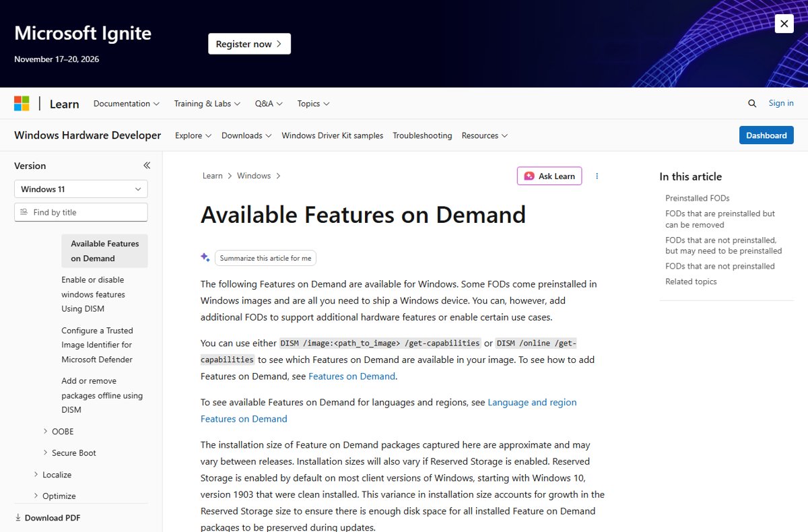Open the Dashboard button
This screenshot has height=532, width=808.
coord(766,135)
